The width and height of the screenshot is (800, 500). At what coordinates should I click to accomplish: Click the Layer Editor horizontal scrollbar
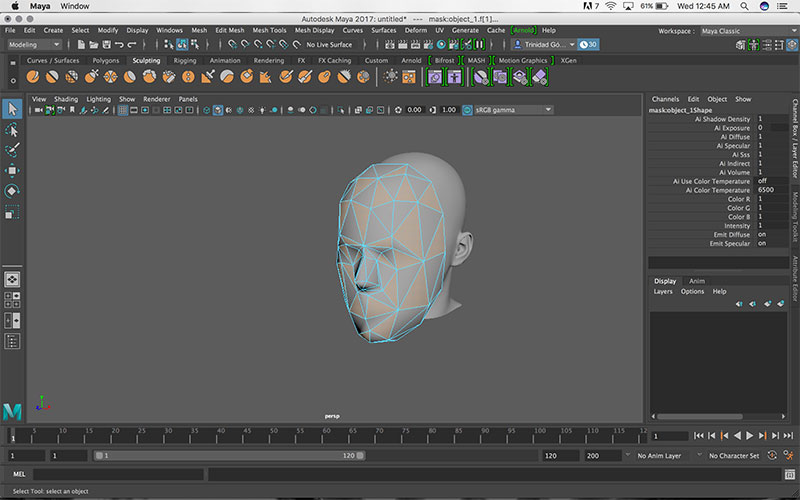[702, 416]
